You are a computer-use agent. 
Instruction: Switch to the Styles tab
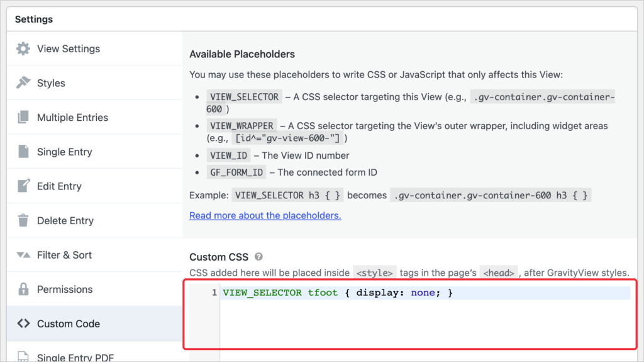(94, 82)
